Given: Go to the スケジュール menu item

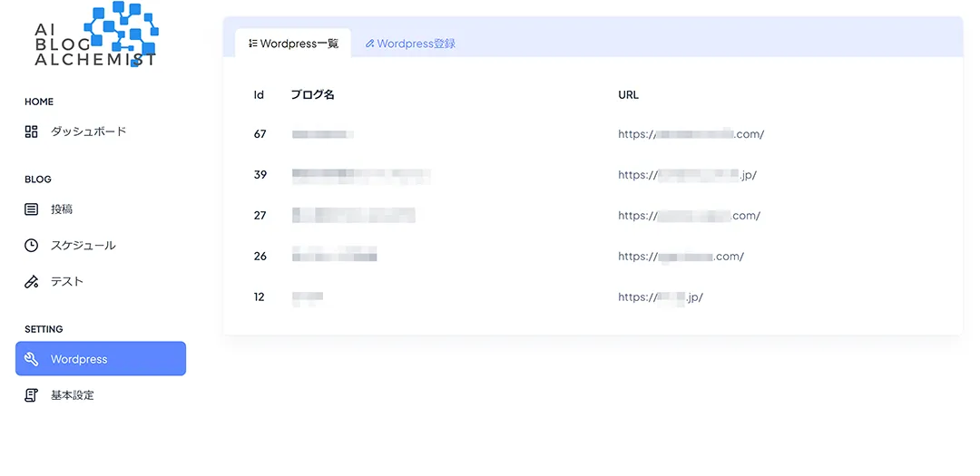Looking at the screenshot, I should coord(83,246).
